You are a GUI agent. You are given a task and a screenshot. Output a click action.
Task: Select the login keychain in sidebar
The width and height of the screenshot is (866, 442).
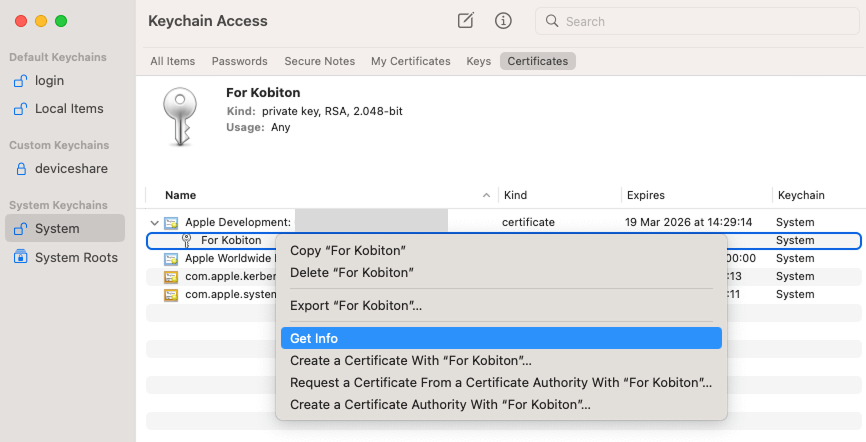click(65, 81)
